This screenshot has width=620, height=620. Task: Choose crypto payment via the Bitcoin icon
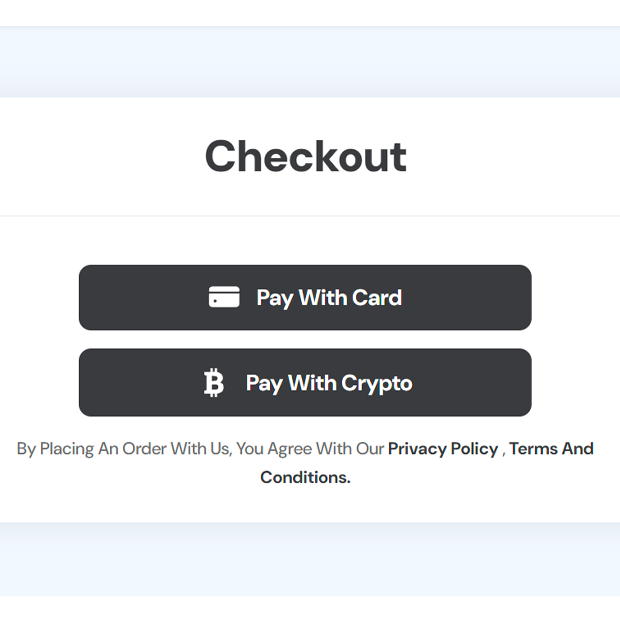point(214,383)
